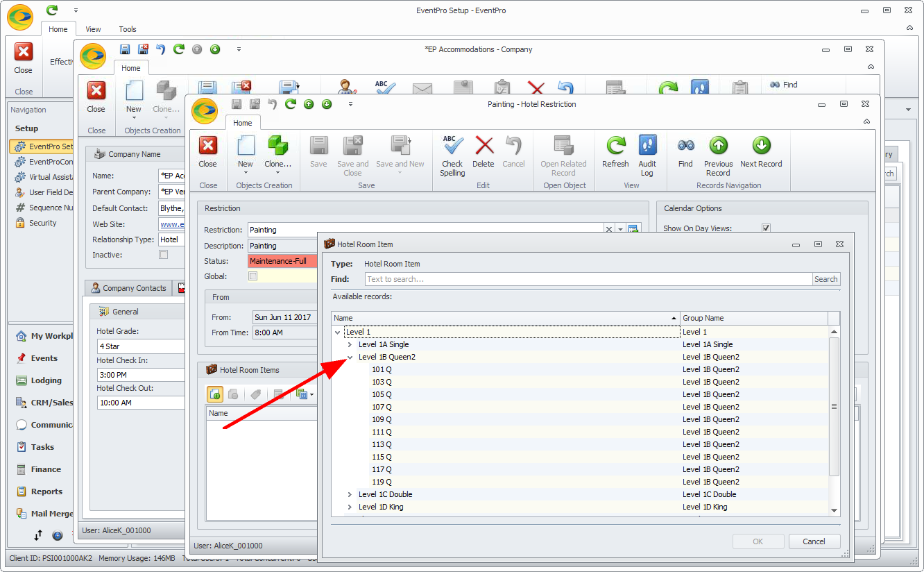Select the Home tab in EventPro Setup
Viewport: 924px width, 572px height.
tap(58, 29)
